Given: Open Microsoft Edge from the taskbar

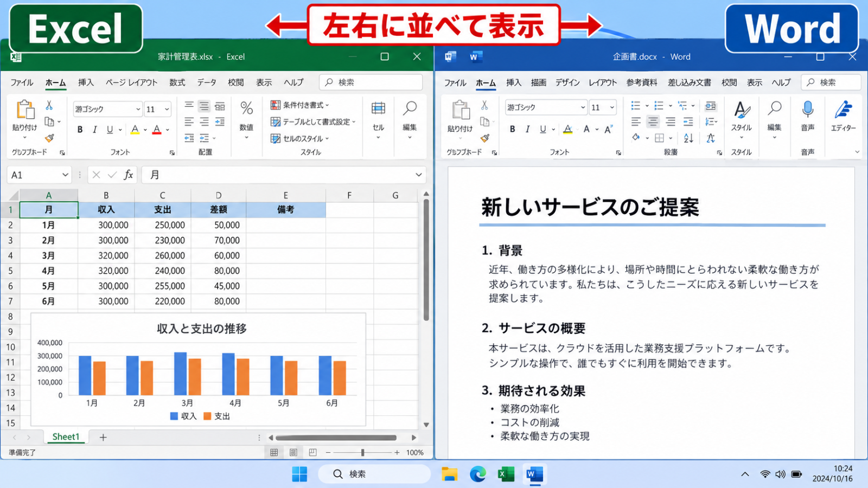Looking at the screenshot, I should click(478, 474).
